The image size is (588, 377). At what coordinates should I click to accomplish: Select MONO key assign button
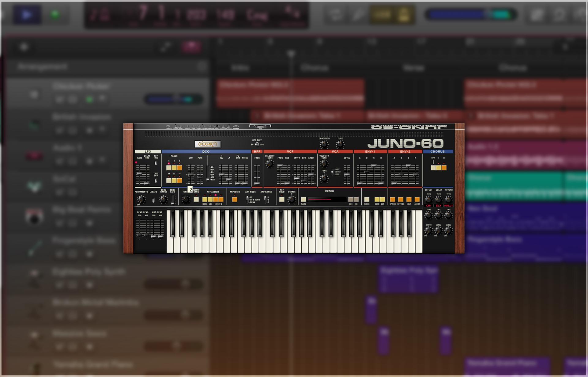(x=205, y=200)
